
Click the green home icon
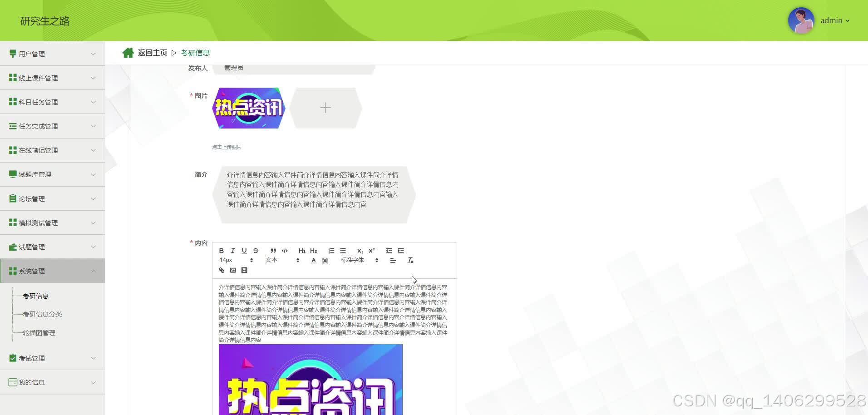(x=128, y=53)
